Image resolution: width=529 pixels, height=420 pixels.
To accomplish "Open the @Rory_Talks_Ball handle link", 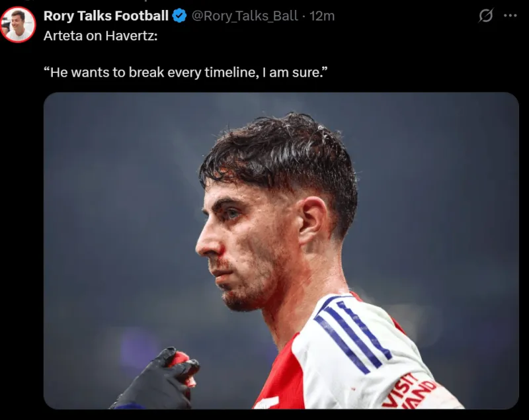I will tap(244, 16).
